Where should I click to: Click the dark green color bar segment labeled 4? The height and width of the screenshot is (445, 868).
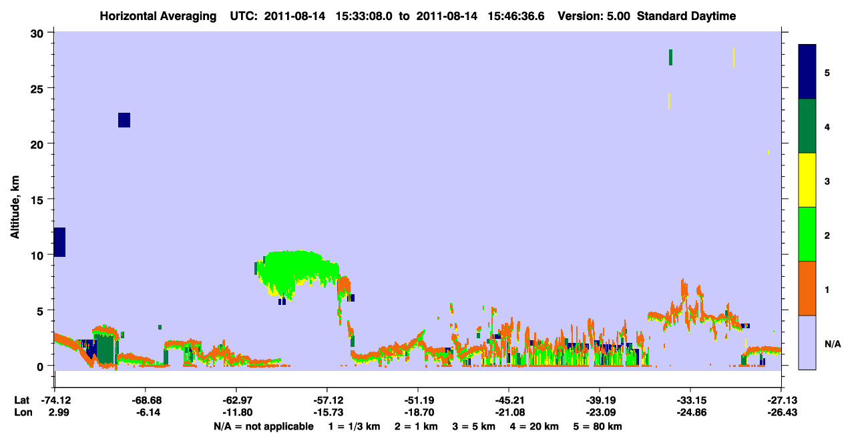coord(807,126)
